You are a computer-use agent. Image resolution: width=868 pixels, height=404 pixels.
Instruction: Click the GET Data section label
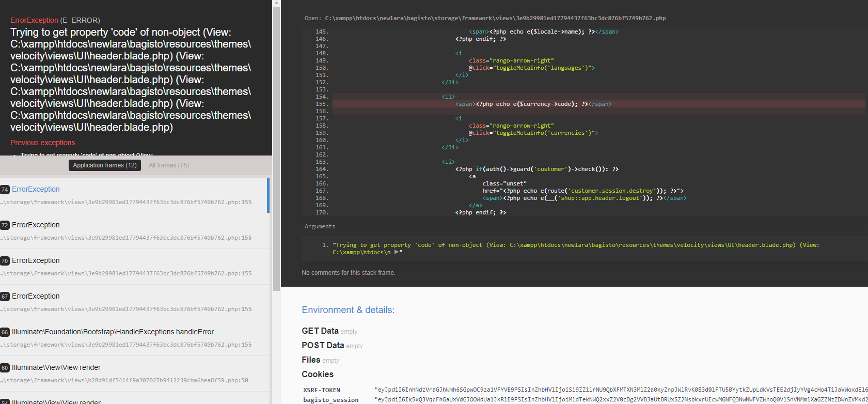pyautogui.click(x=320, y=331)
